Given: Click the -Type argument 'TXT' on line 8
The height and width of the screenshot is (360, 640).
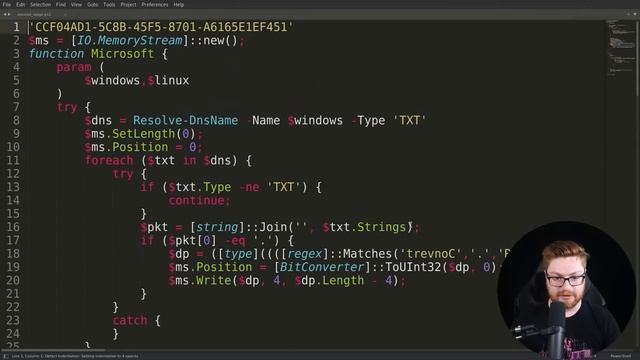Looking at the screenshot, I should tap(409, 120).
